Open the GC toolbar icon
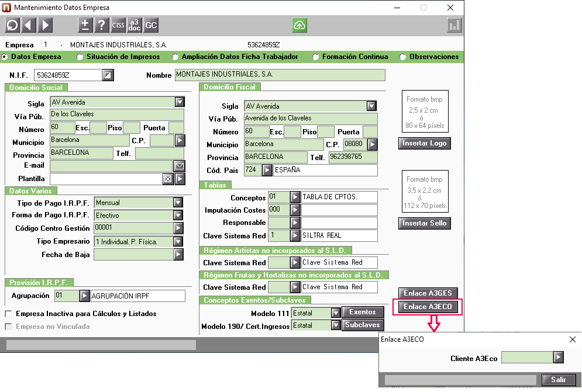 [x=151, y=25]
